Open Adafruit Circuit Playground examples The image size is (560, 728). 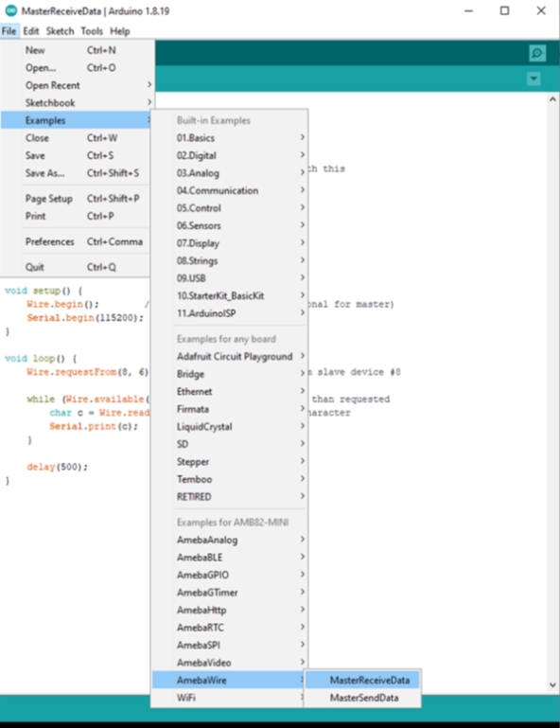(x=230, y=357)
